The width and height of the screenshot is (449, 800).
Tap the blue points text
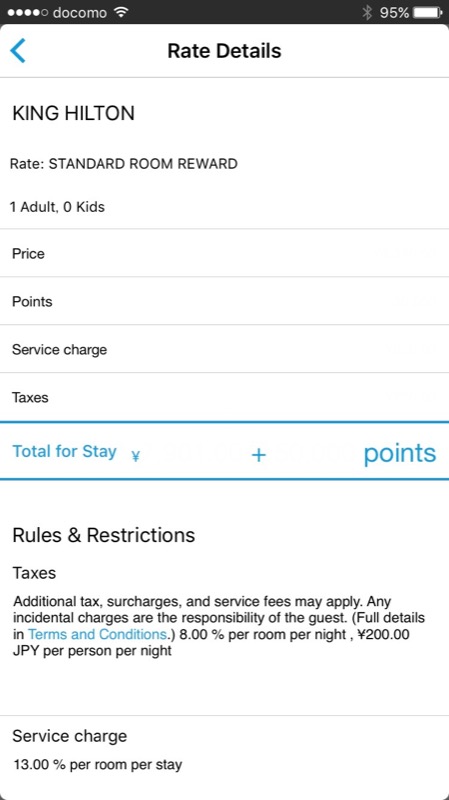400,453
